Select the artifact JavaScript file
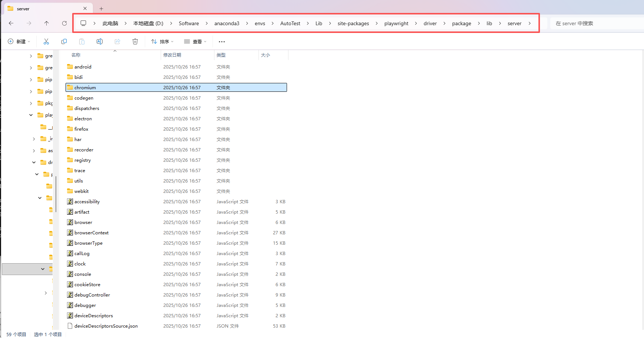The width and height of the screenshot is (644, 338). (82, 212)
